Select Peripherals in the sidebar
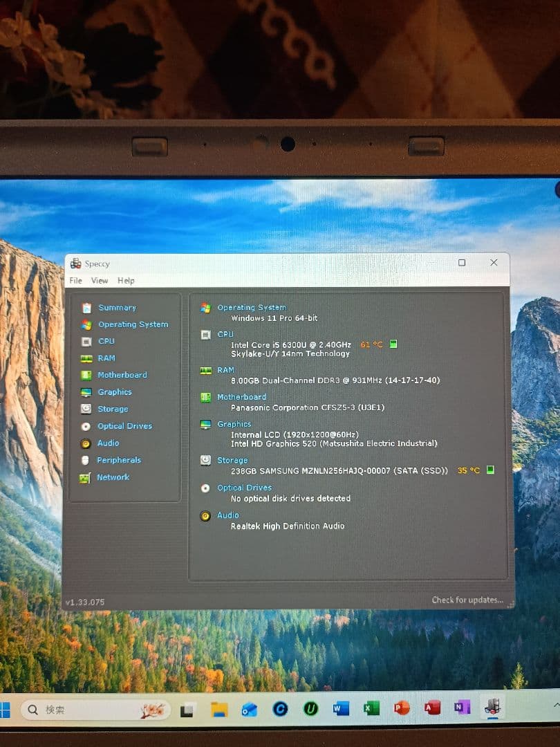Image resolution: width=560 pixels, height=747 pixels. pos(119,460)
